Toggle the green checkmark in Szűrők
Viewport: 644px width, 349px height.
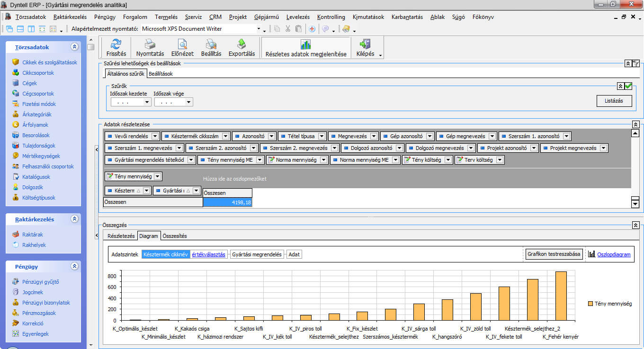tap(628, 86)
